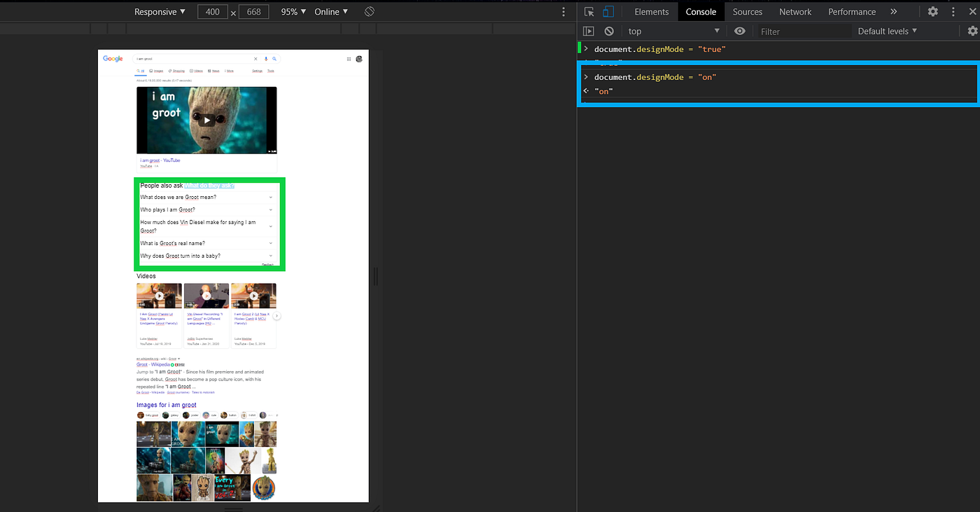Image resolution: width=980 pixels, height=512 pixels.
Task: Open DevTools settings gear
Action: pyautogui.click(x=933, y=12)
